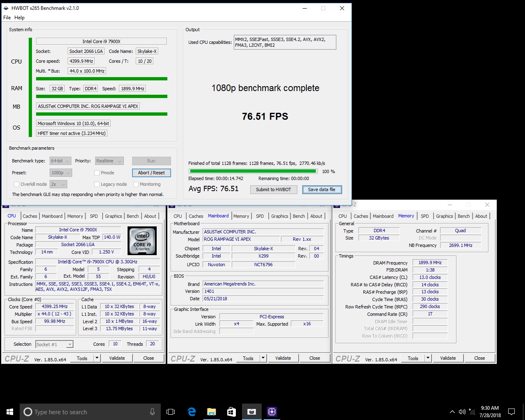Click the Intel Core i9 X-series logo

pos(142,241)
